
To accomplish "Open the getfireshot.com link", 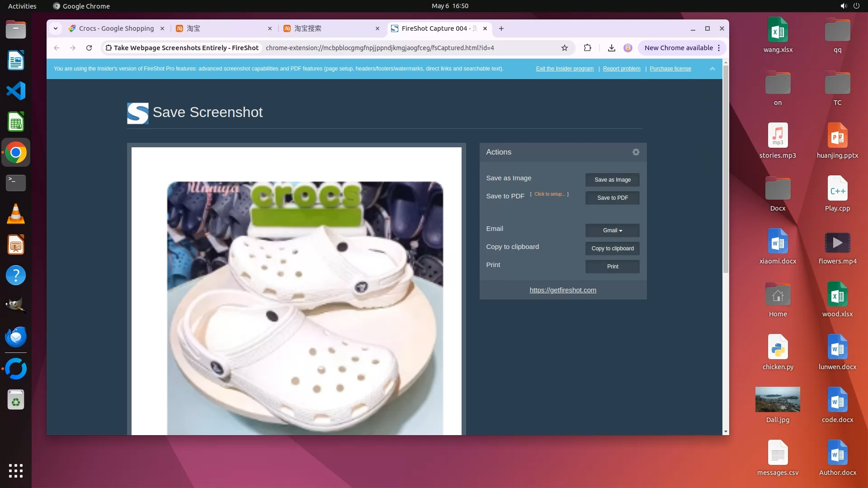I will (x=563, y=290).
